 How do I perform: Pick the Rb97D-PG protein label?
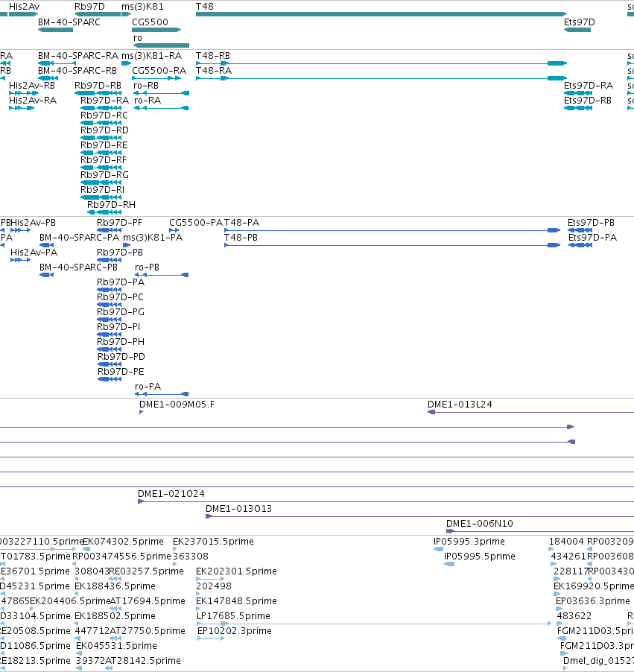(121, 312)
